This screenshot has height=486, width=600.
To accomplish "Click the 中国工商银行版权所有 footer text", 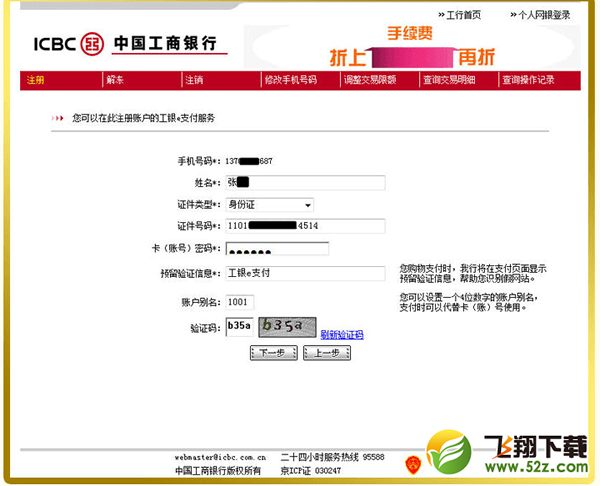I will (x=218, y=471).
